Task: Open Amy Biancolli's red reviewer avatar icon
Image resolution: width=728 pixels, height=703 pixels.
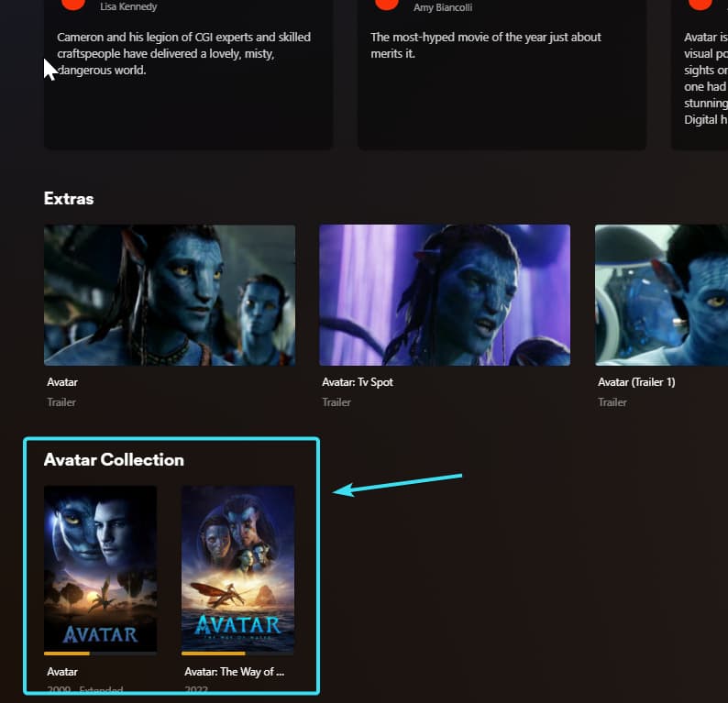Action: (386, 5)
